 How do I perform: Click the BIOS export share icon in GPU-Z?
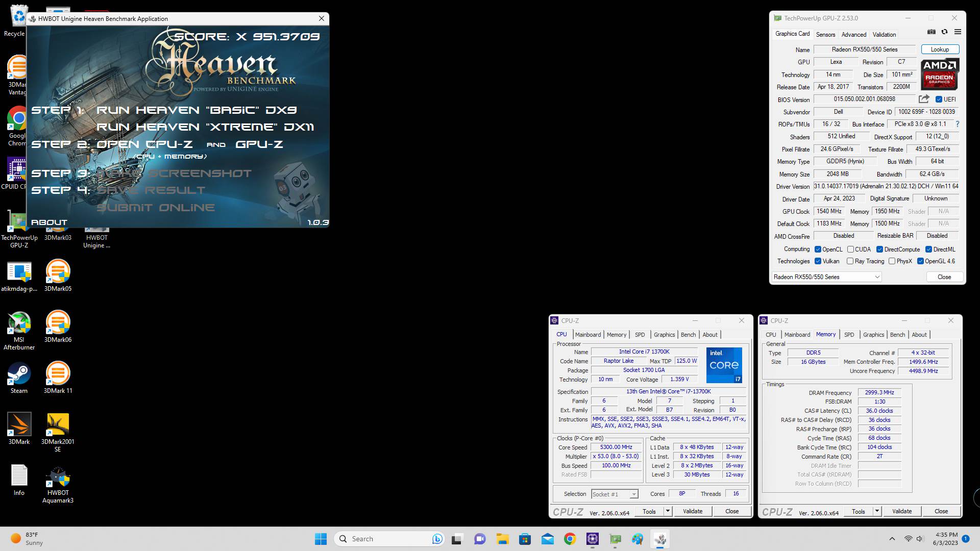click(x=924, y=99)
